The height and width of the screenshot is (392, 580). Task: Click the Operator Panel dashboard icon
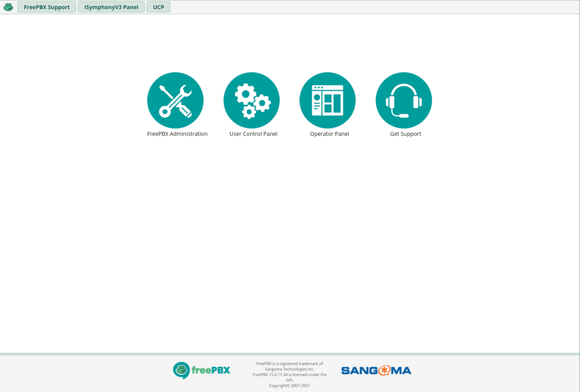(x=327, y=100)
